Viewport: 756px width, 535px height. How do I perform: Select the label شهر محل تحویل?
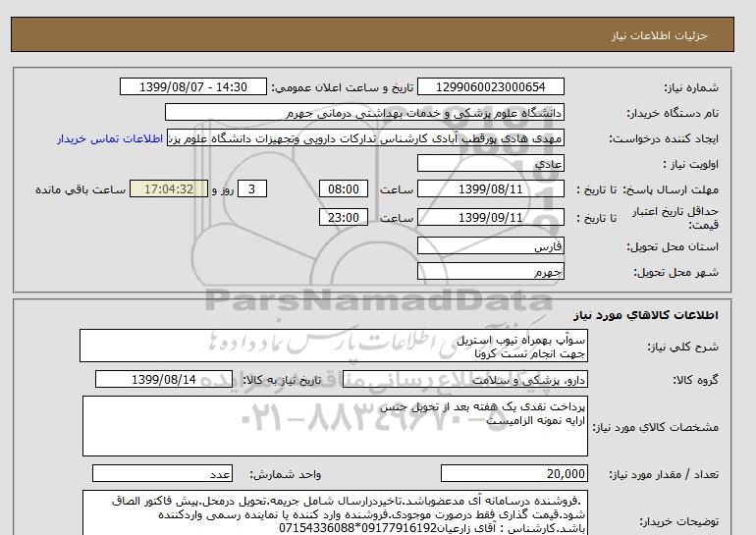[675, 272]
